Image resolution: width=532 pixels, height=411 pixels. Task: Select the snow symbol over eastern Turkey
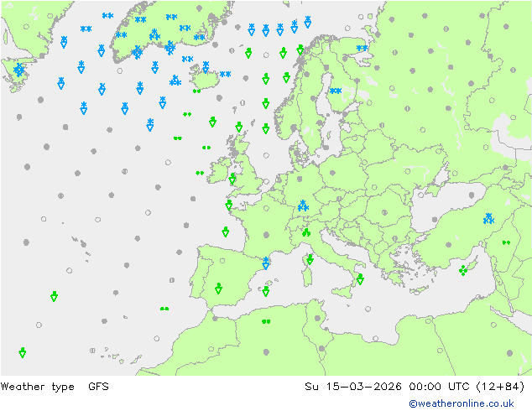(488, 219)
